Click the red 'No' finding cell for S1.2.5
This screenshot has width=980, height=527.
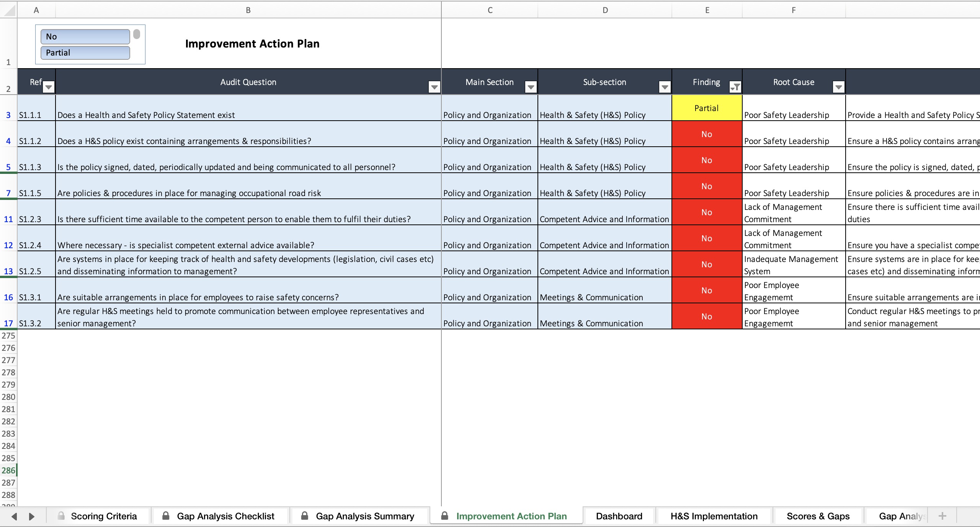pyautogui.click(x=707, y=264)
